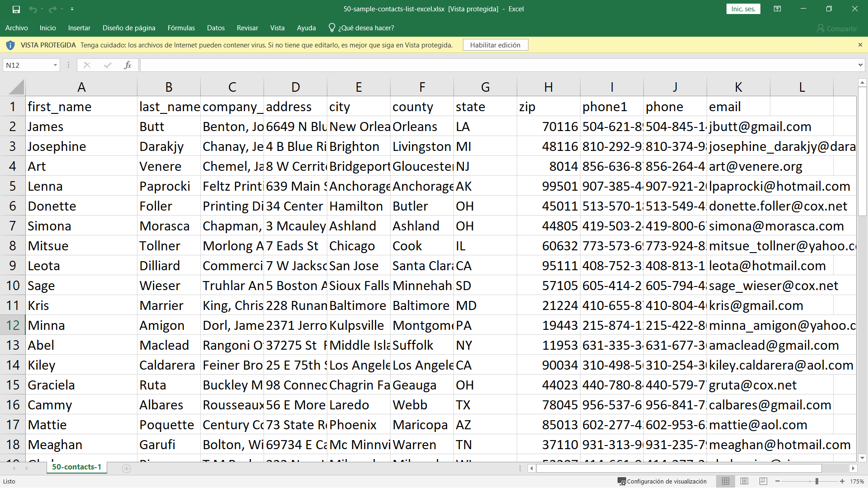Click the formula cancel X icon
The height and width of the screenshot is (488, 868).
pos(87,65)
